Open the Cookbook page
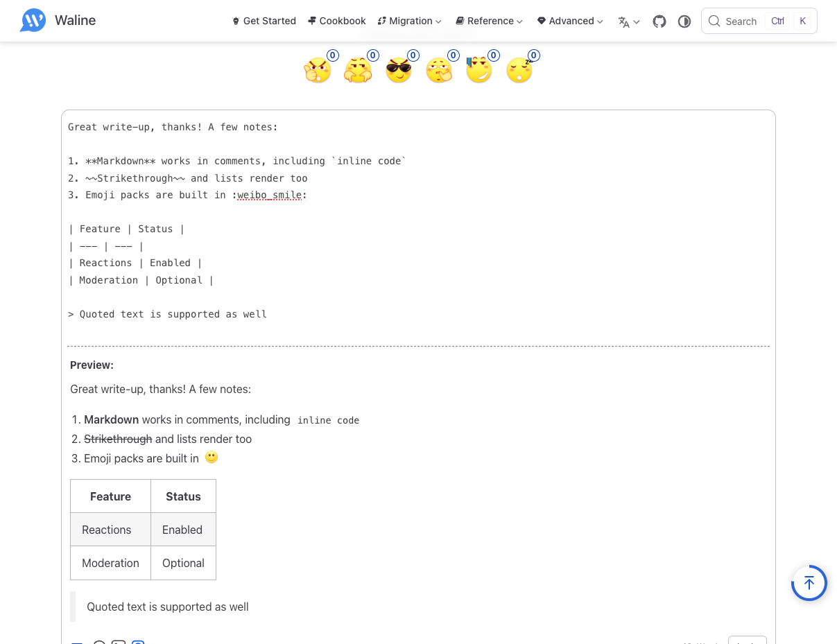The image size is (837, 644). [x=337, y=21]
